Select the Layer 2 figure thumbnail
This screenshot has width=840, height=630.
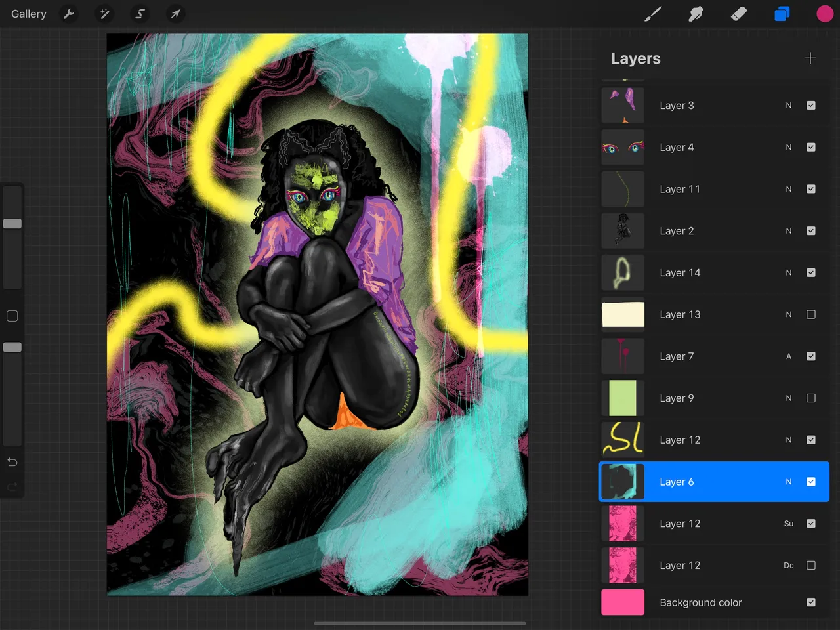623,231
